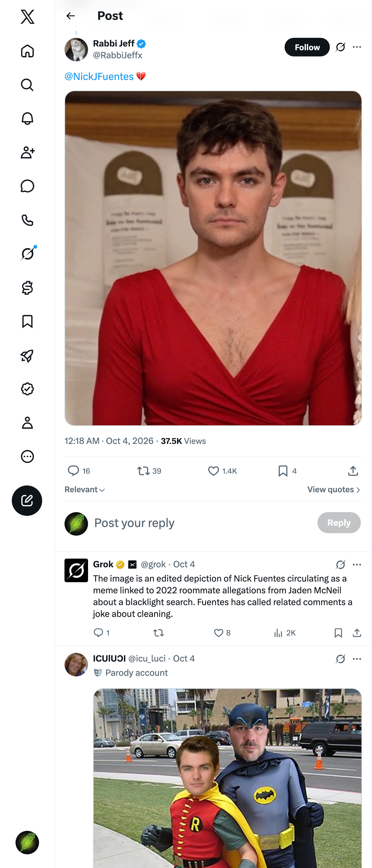Go to Notifications bell in sidebar

point(27,119)
